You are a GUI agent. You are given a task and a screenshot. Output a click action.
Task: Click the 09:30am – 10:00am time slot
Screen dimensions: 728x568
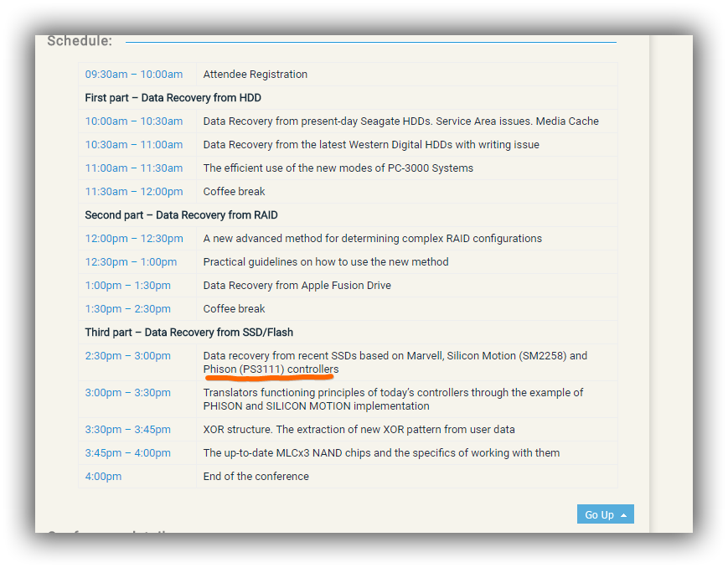tap(134, 75)
